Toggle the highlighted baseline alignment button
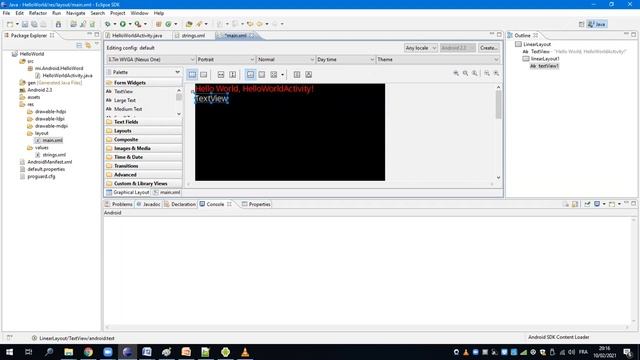This screenshot has height=360, width=640. point(250,74)
